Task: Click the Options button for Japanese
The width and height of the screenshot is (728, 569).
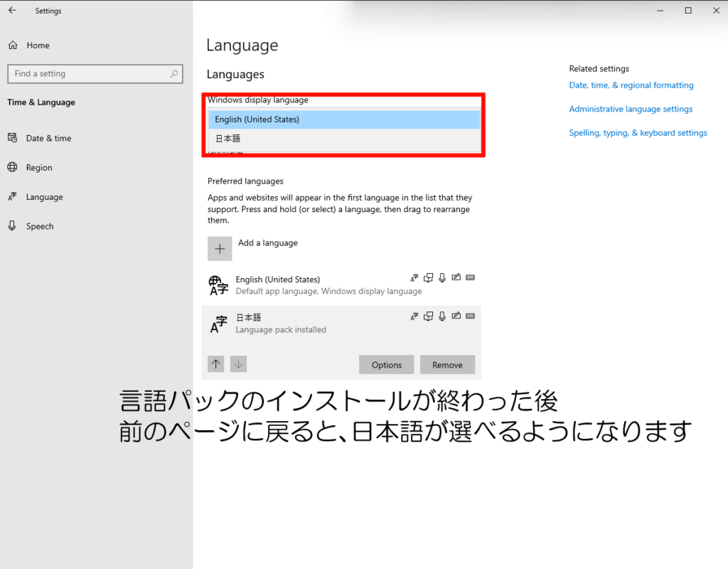Action: [387, 365]
